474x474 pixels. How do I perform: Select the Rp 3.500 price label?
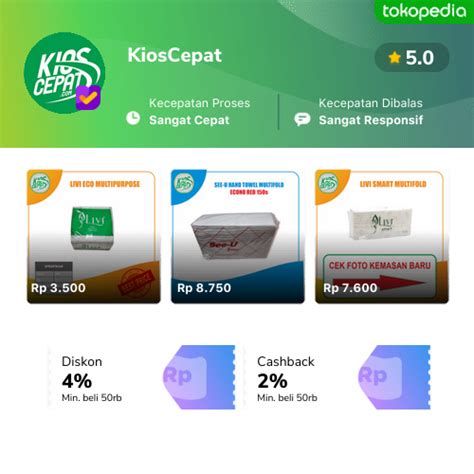pos(58,288)
